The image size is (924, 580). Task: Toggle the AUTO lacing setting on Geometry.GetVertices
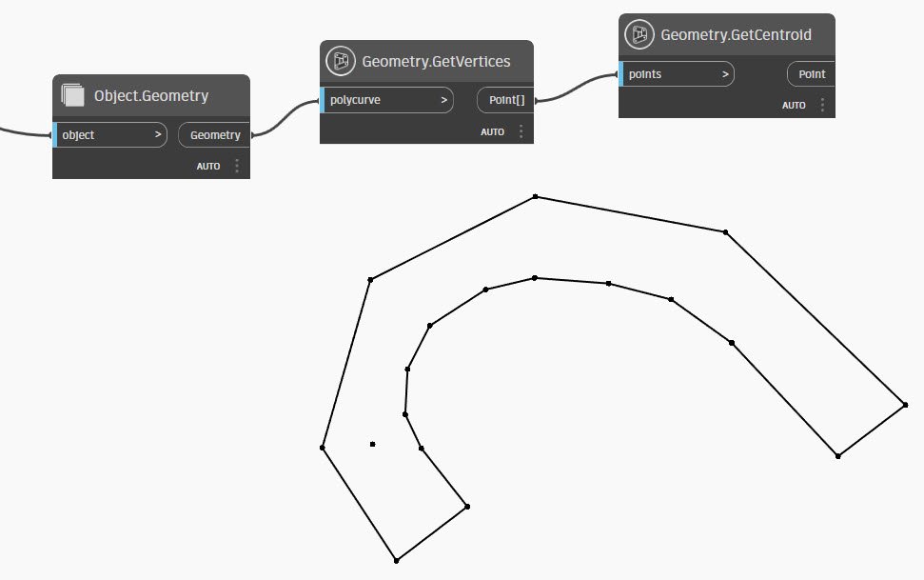tap(493, 131)
